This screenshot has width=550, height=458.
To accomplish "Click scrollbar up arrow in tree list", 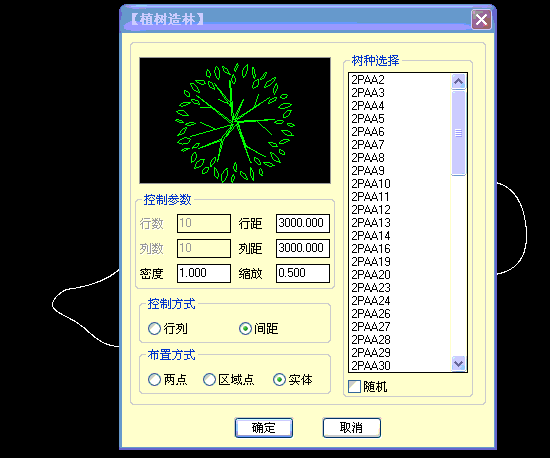I will 458,82.
